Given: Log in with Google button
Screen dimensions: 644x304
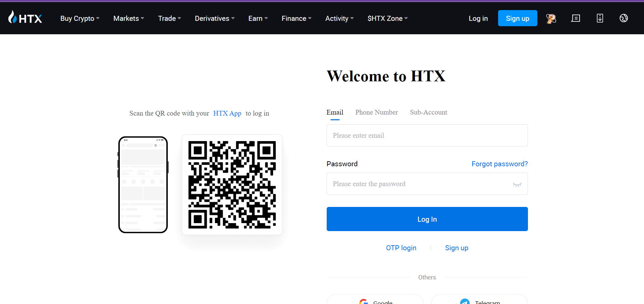Looking at the screenshot, I should pos(375,300).
